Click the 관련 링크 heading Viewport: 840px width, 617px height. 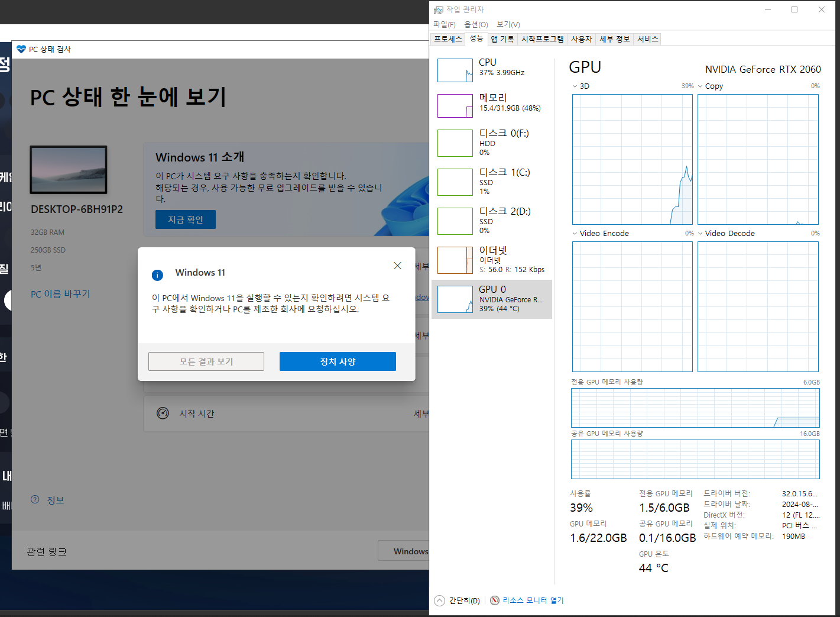[47, 551]
